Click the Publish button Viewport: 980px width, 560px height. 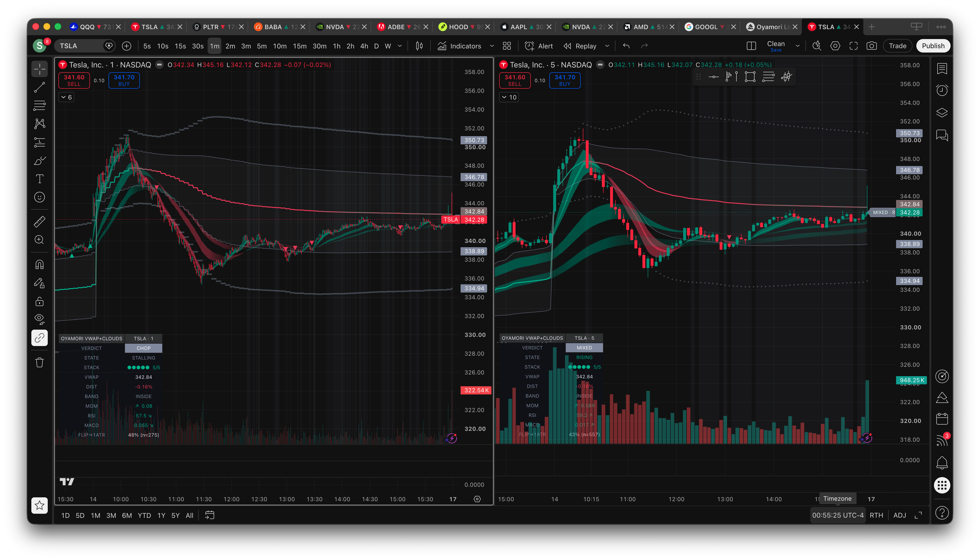933,46
